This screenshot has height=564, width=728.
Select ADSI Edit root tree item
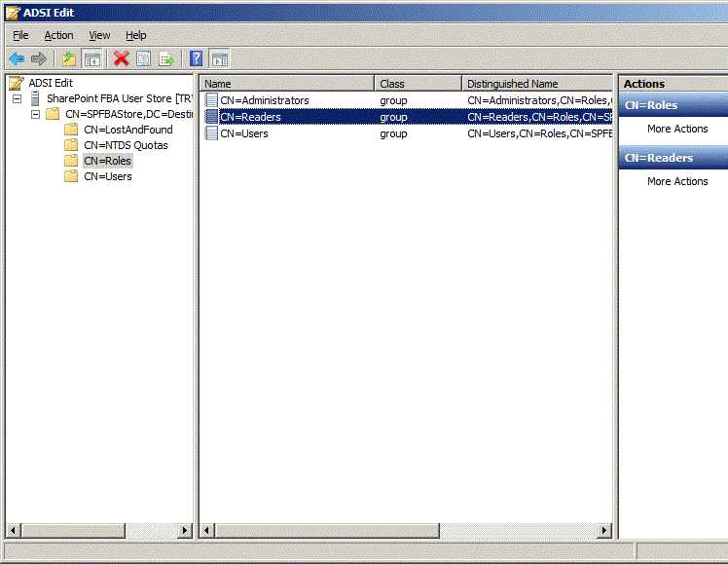point(51,83)
